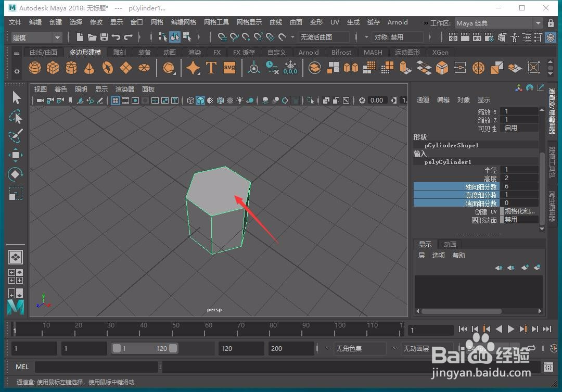The image size is (562, 392).
Task: Create a polygon disc from shelf
Action: pos(144,68)
